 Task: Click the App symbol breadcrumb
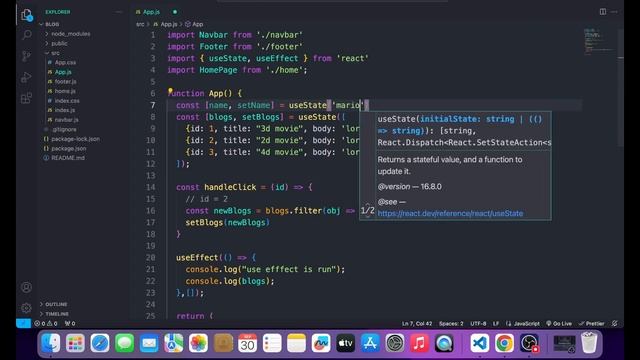pyautogui.click(x=194, y=24)
